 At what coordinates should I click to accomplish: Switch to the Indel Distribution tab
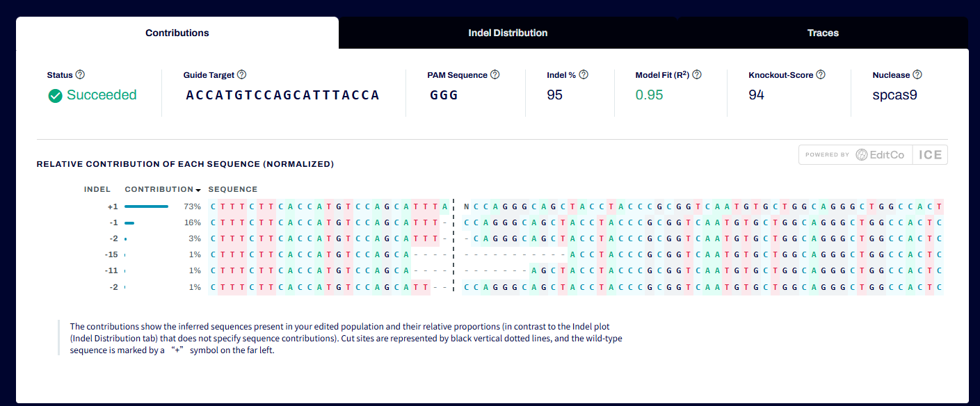[508, 33]
